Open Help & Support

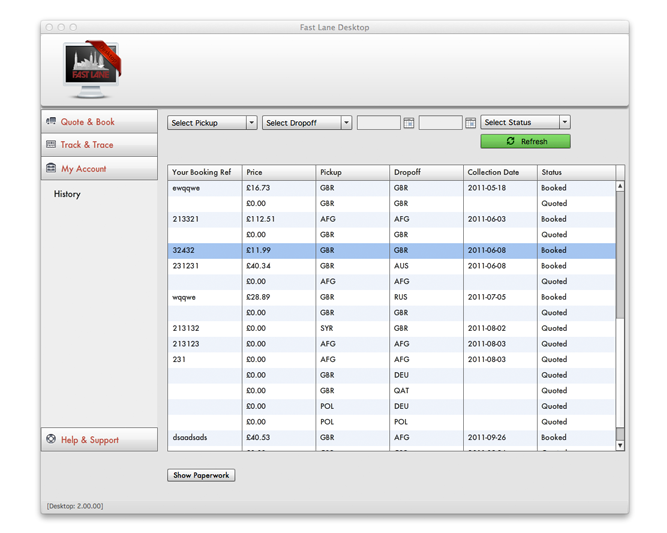click(x=100, y=439)
